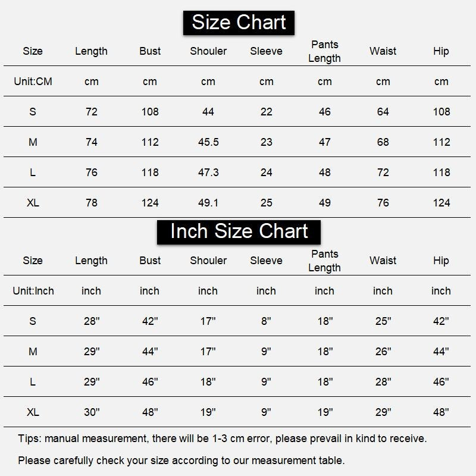Click the 49.1 shoulder value for size XL
Image resolution: width=476 pixels, height=476 pixels.
coord(208,203)
